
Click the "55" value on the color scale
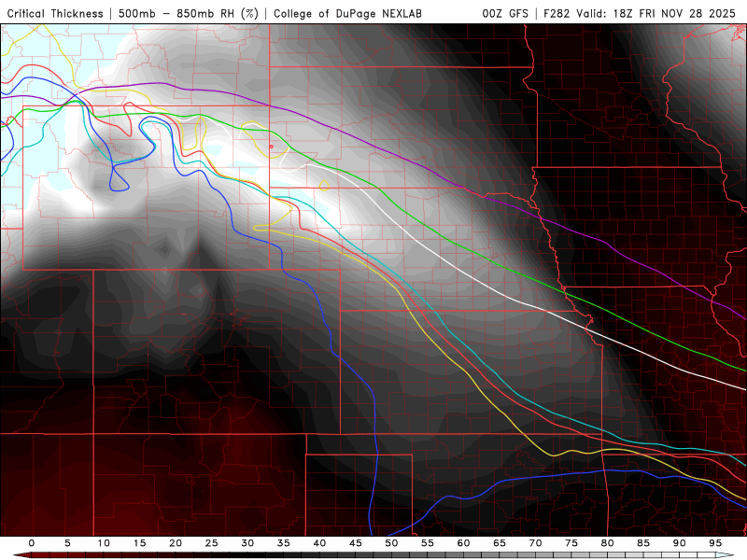tap(428, 543)
